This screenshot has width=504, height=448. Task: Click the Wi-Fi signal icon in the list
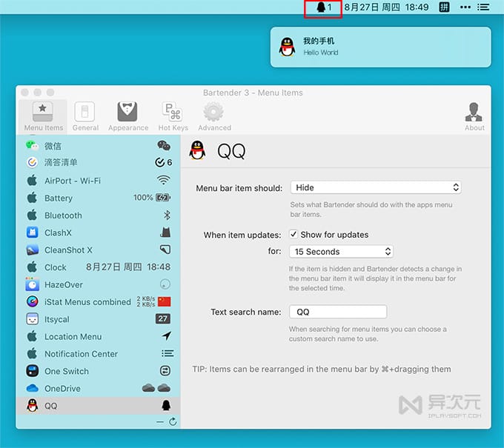pyautogui.click(x=164, y=180)
